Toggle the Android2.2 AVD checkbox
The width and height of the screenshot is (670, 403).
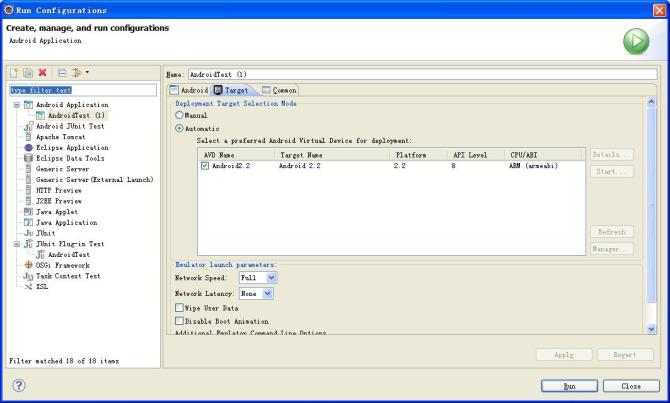[x=205, y=166]
